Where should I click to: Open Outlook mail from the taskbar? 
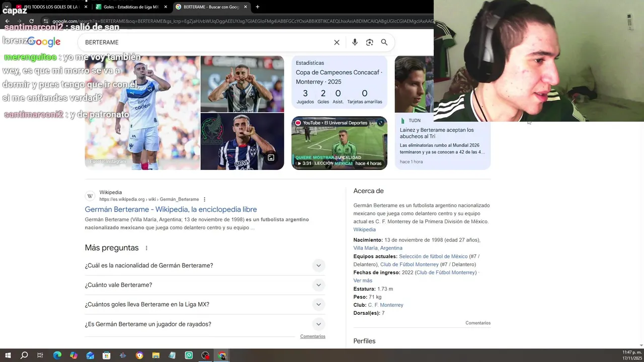pos(90,355)
